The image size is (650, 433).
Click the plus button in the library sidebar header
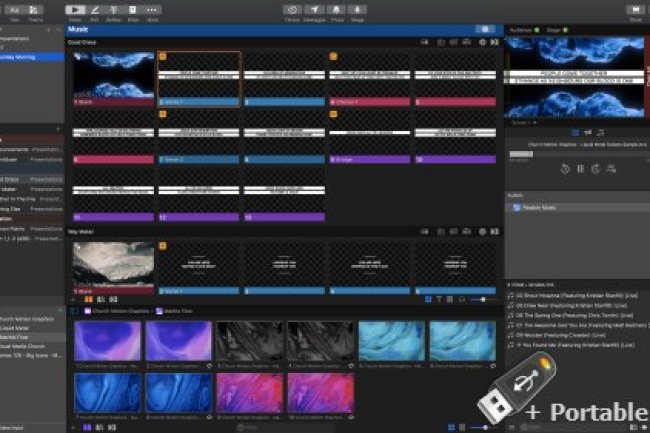pyautogui.click(x=48, y=30)
